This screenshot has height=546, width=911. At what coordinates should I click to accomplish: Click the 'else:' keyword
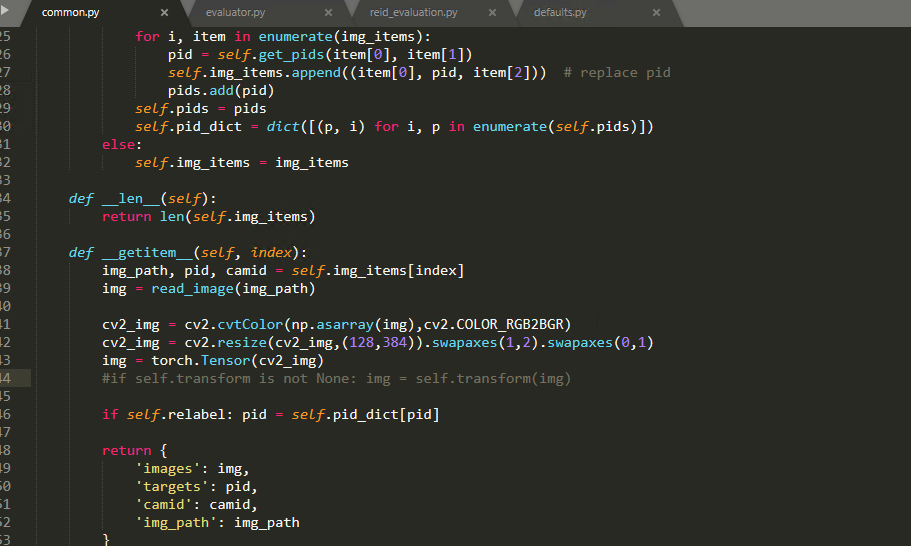click(122, 145)
